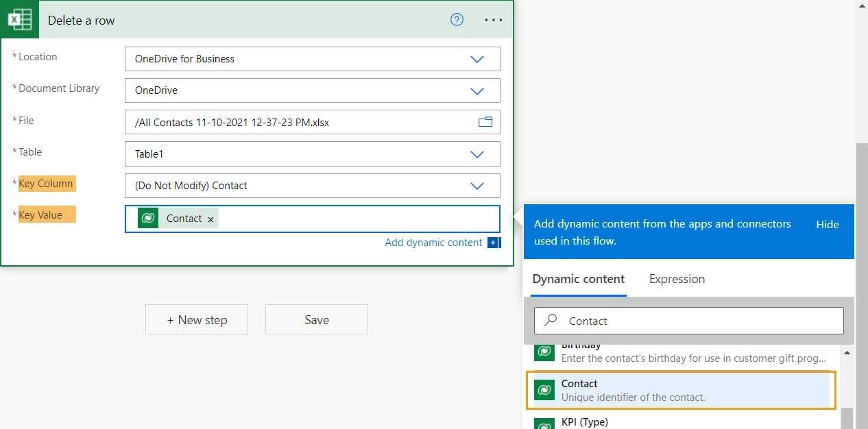Click the Add dynamic content description text
The width and height of the screenshot is (868, 429).
coord(662,232)
